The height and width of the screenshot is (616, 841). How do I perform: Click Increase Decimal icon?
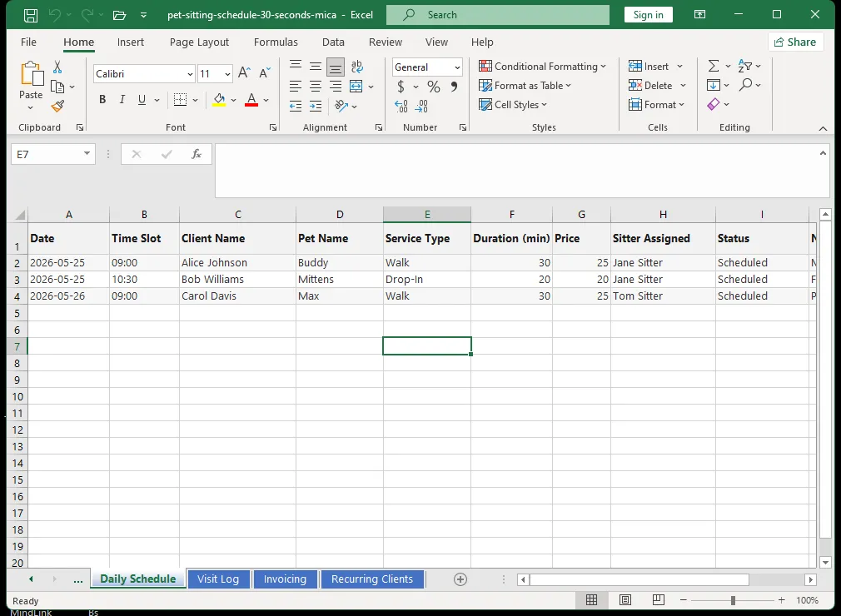pos(401,107)
